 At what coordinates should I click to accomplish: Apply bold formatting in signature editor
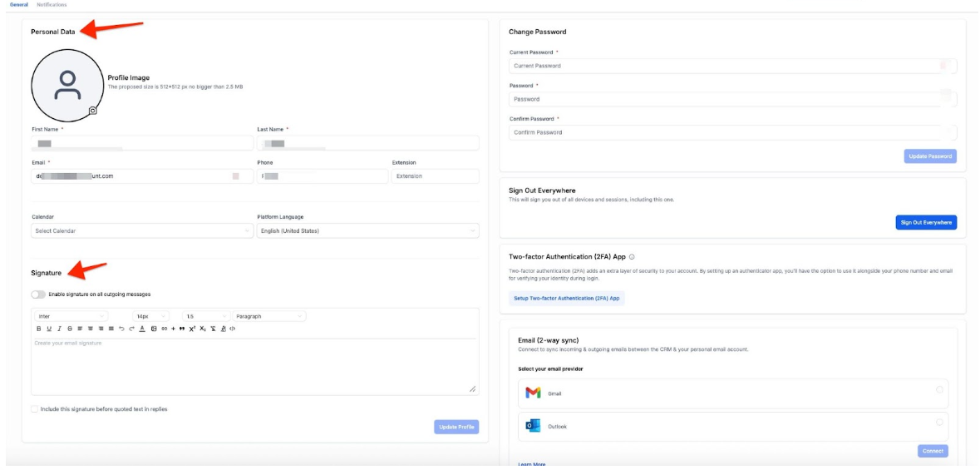click(x=38, y=329)
